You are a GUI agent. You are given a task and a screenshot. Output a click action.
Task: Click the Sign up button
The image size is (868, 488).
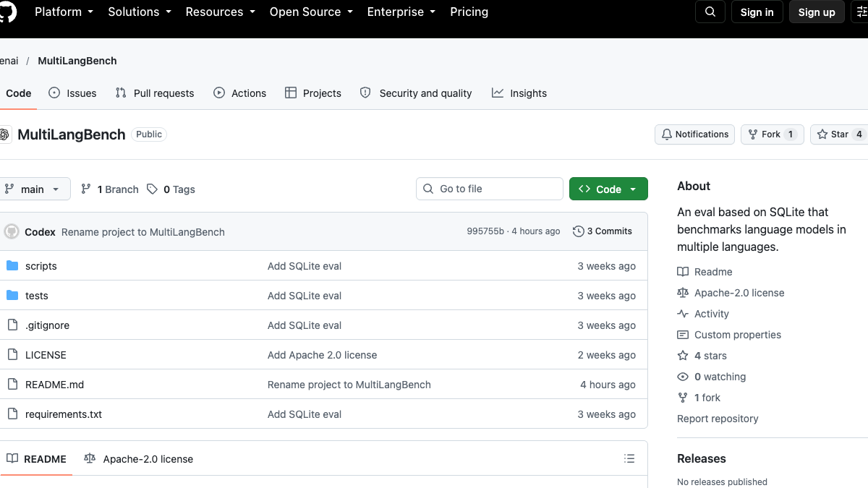[x=817, y=12]
